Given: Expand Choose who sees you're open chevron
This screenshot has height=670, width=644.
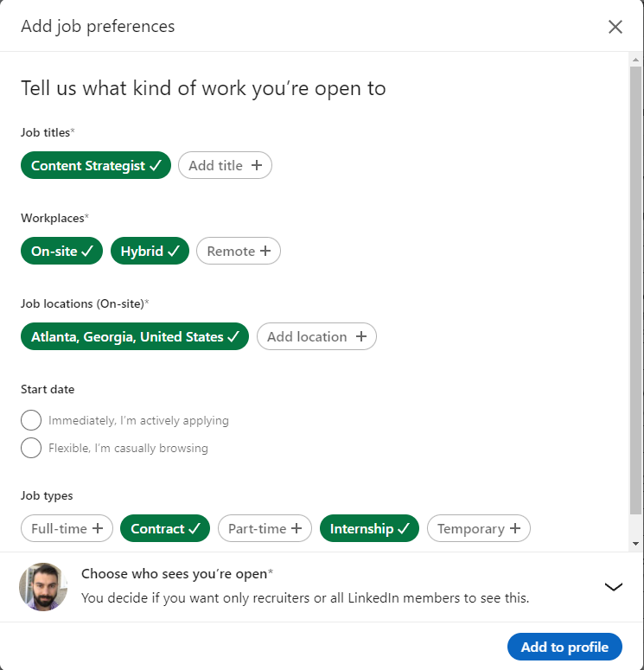Looking at the screenshot, I should point(613,587).
